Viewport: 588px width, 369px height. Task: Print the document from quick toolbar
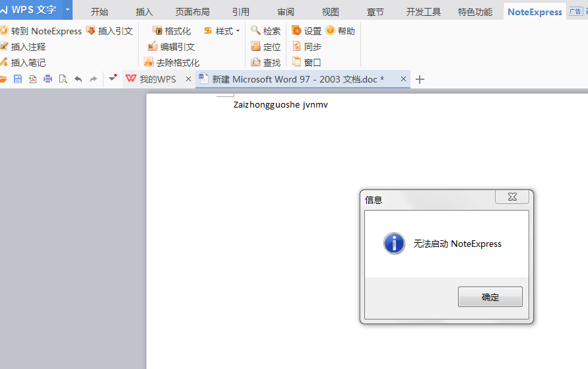[x=48, y=79]
